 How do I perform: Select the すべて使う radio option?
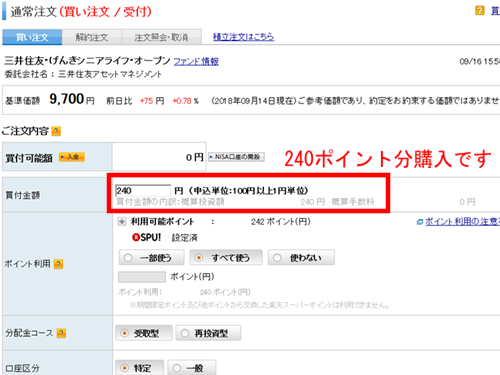pos(226,258)
